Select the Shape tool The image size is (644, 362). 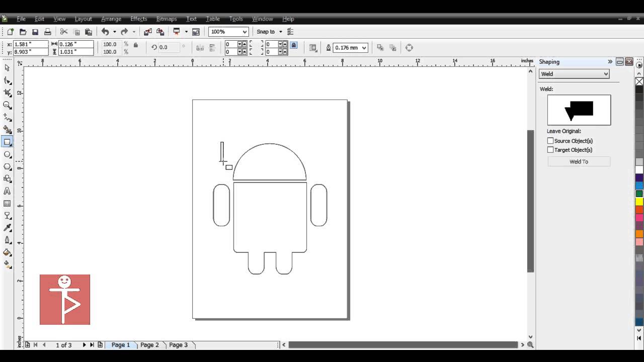tap(7, 80)
